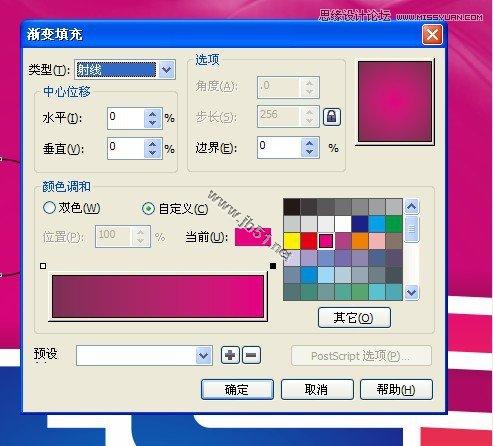The height and width of the screenshot is (446, 493).
Task: Pick the red palette swatch
Action: (309, 241)
